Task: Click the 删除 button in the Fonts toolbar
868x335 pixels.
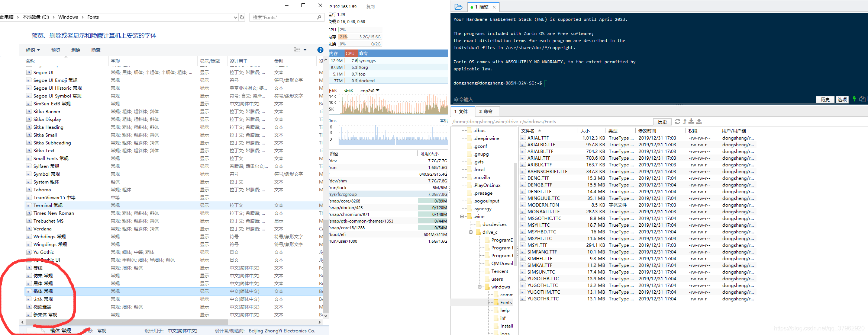Action: point(76,50)
